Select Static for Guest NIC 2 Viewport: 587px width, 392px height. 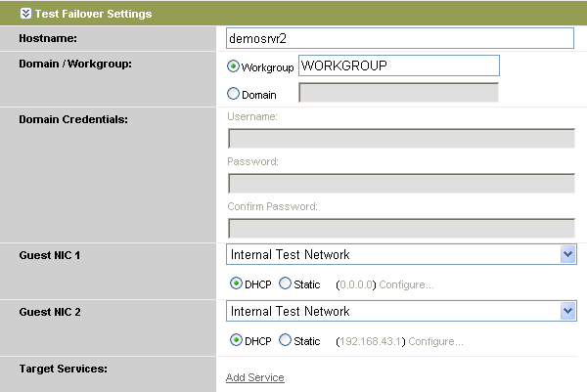point(286,340)
